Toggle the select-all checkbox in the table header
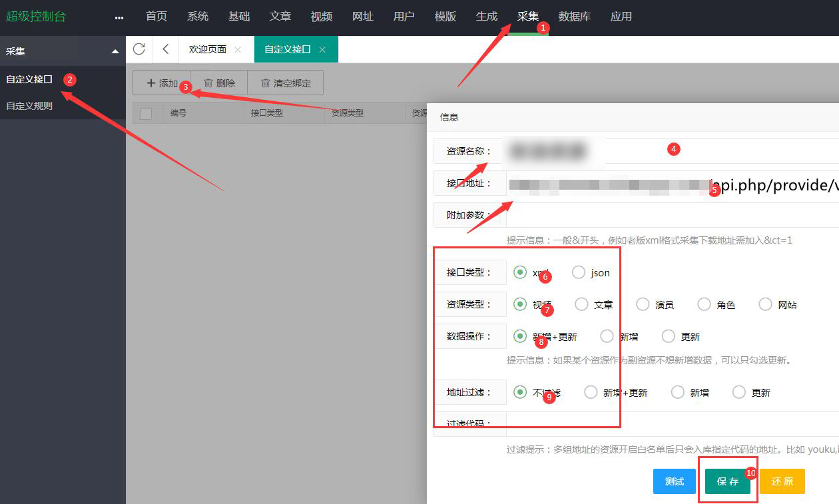Image resolution: width=839 pixels, height=504 pixels. (x=147, y=113)
